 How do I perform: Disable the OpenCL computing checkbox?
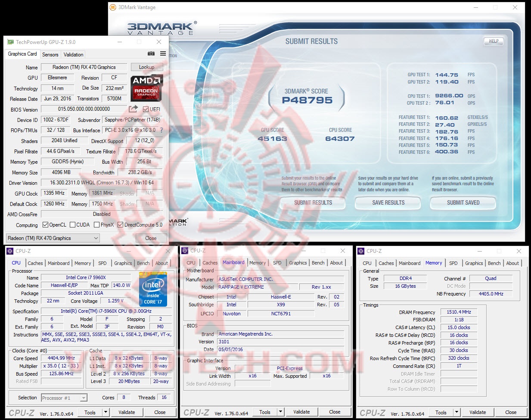(45, 224)
